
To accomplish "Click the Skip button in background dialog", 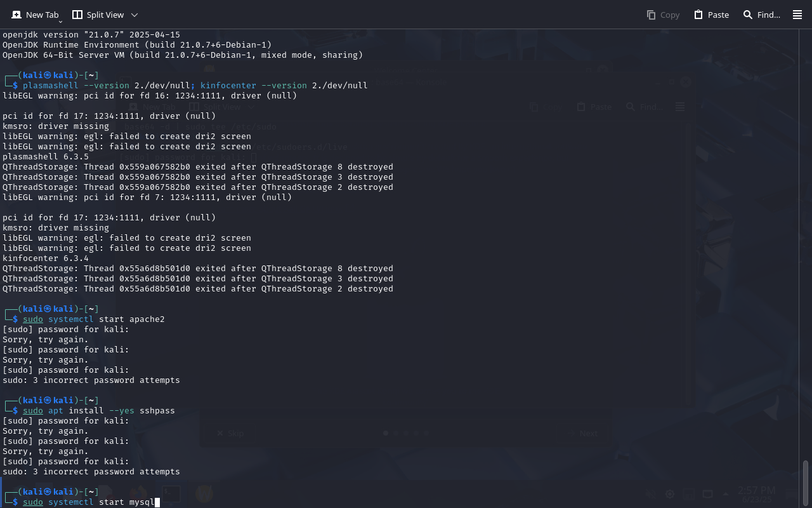I will [x=230, y=434].
